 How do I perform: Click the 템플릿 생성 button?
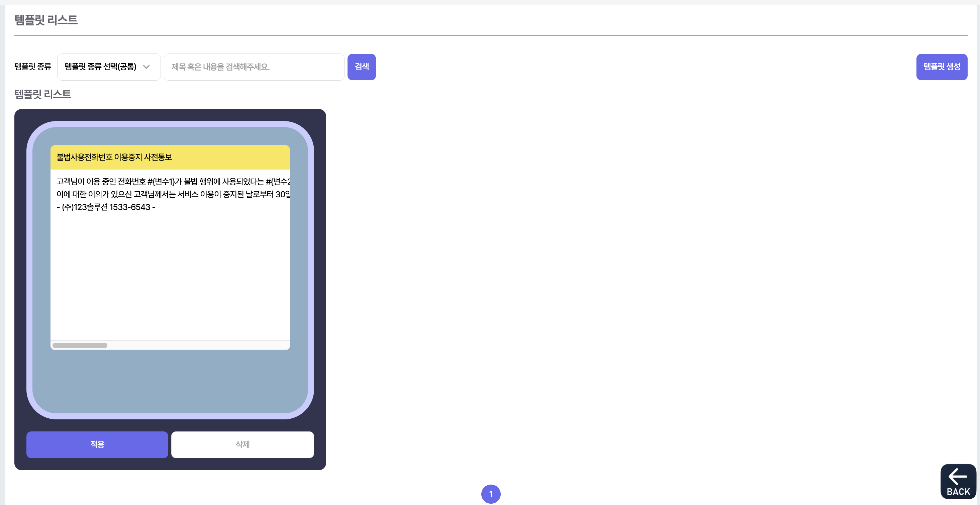[941, 67]
